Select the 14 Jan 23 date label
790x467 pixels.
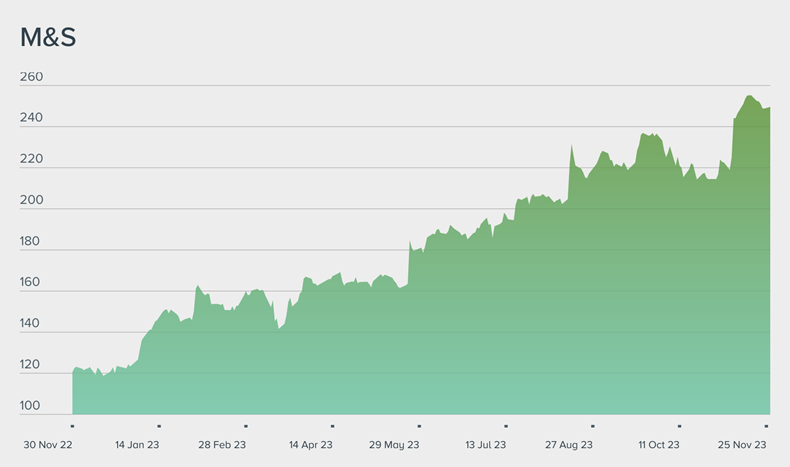pyautogui.click(x=137, y=445)
